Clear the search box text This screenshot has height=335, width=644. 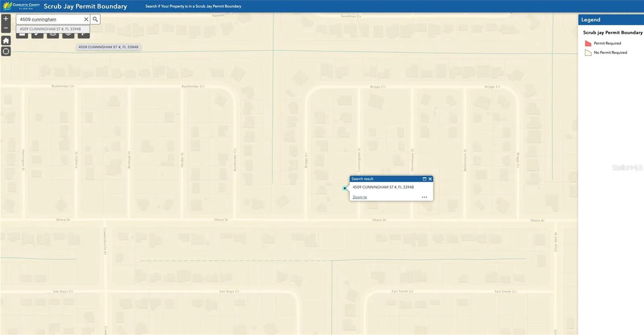pyautogui.click(x=86, y=19)
